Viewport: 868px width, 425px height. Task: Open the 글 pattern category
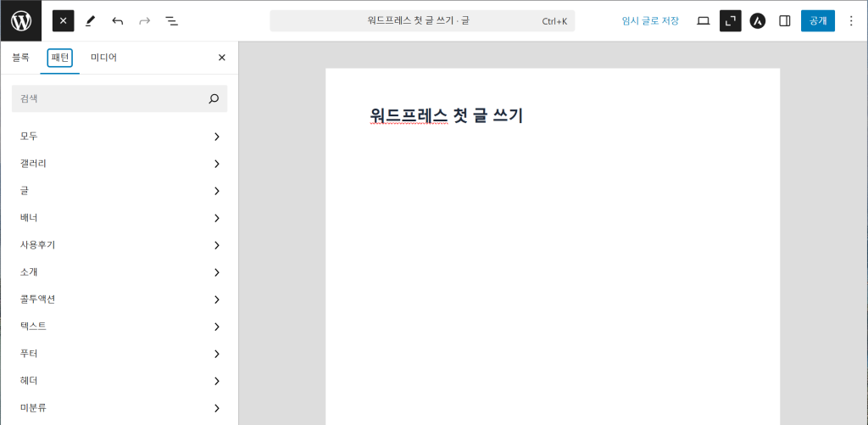(120, 191)
